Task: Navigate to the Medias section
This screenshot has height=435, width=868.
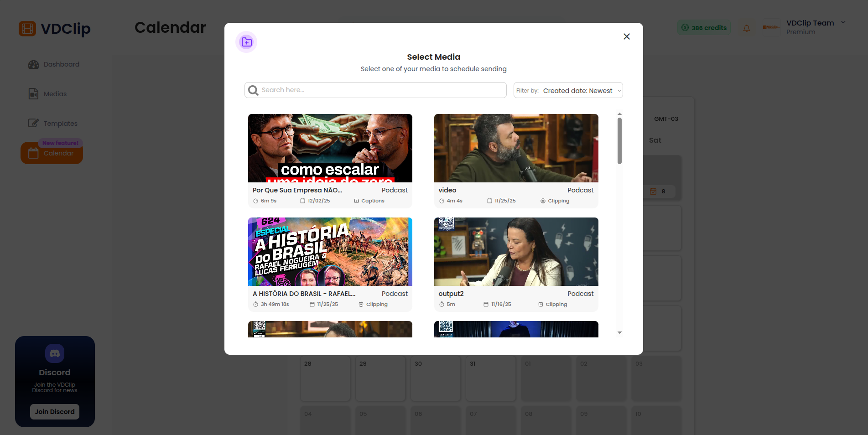Action: click(55, 93)
